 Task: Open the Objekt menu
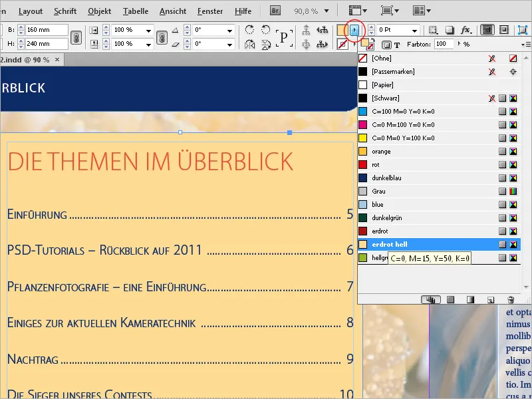point(99,11)
